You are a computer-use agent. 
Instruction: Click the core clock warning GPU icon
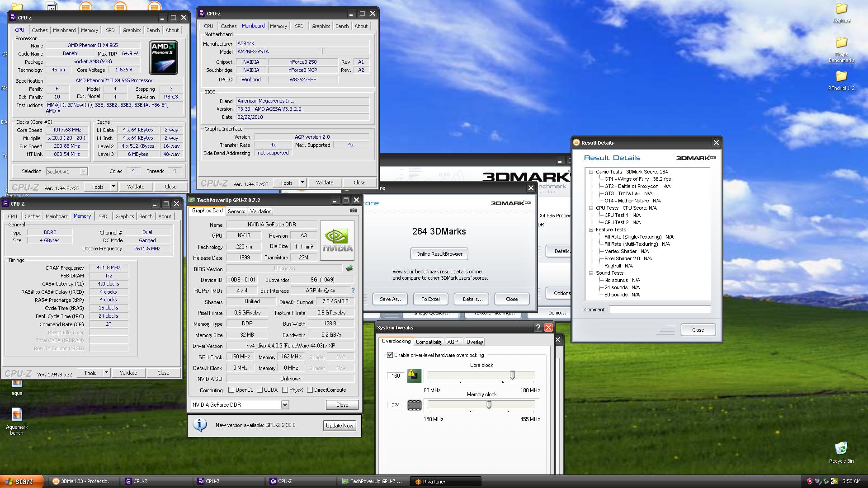click(414, 375)
